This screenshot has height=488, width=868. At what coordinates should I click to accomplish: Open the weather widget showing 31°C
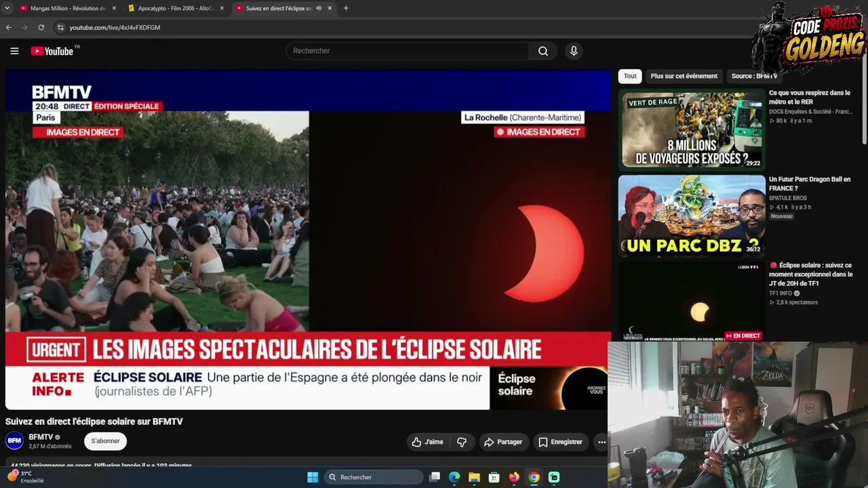pyautogui.click(x=26, y=477)
